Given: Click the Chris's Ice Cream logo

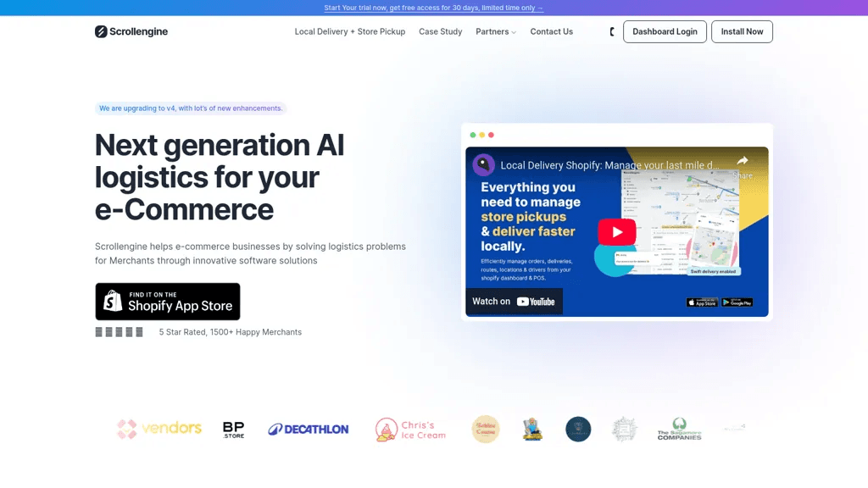Looking at the screenshot, I should [411, 430].
